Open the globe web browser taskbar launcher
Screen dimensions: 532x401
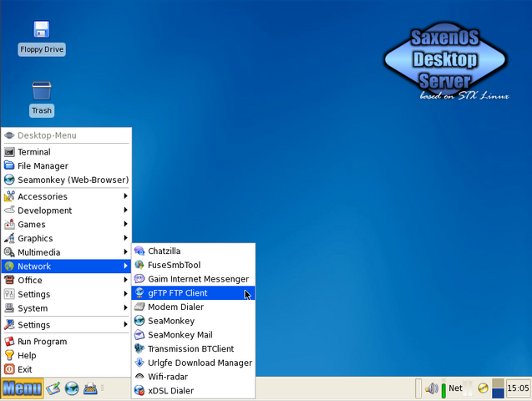point(72,388)
